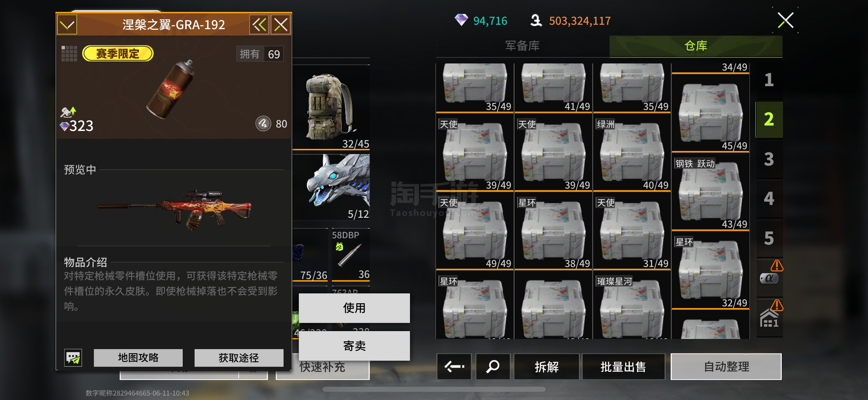This screenshot has height=400, width=868.
Task: Click the bottom horizontal scroll bar
Action: (434, 389)
